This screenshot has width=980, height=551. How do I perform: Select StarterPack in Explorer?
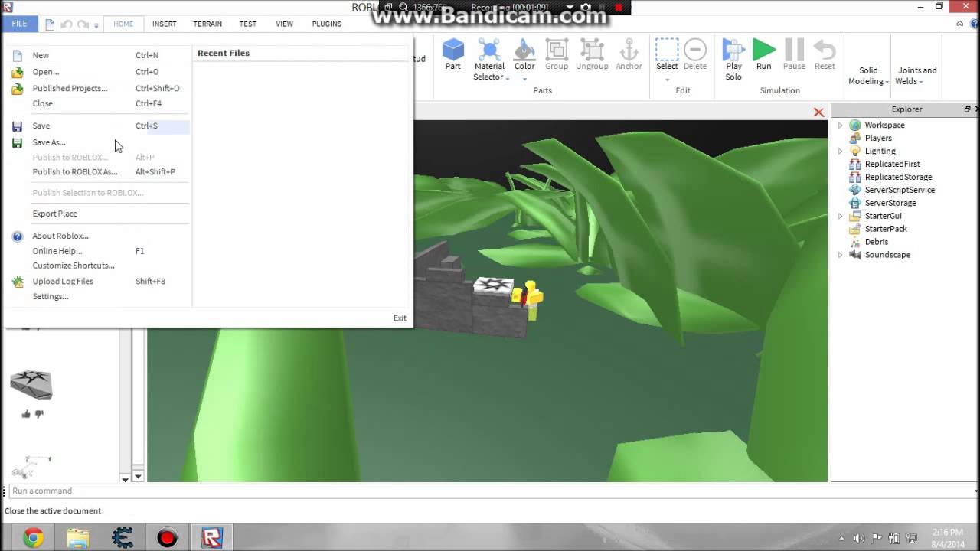[x=886, y=229]
